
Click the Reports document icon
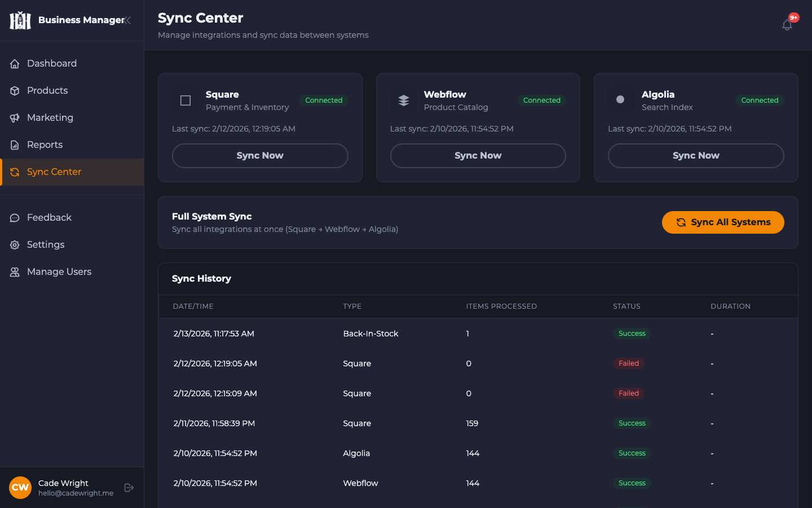click(x=15, y=145)
